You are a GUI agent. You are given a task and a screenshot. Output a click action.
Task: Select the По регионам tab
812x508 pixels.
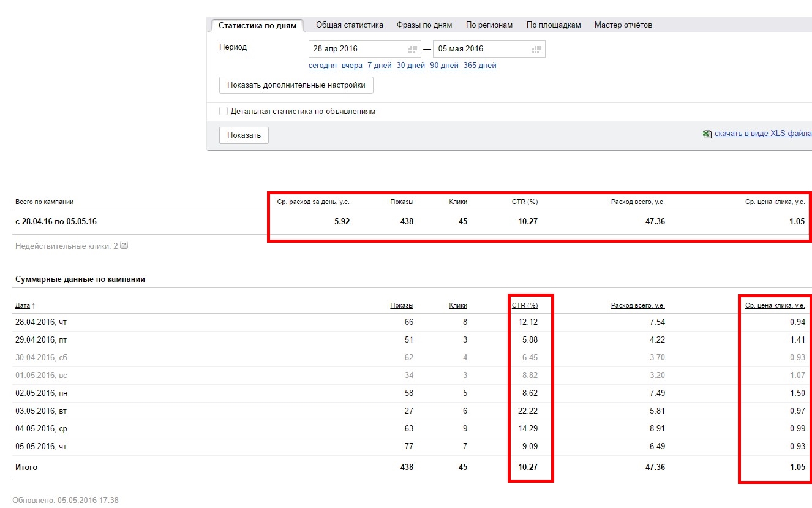pyautogui.click(x=489, y=25)
